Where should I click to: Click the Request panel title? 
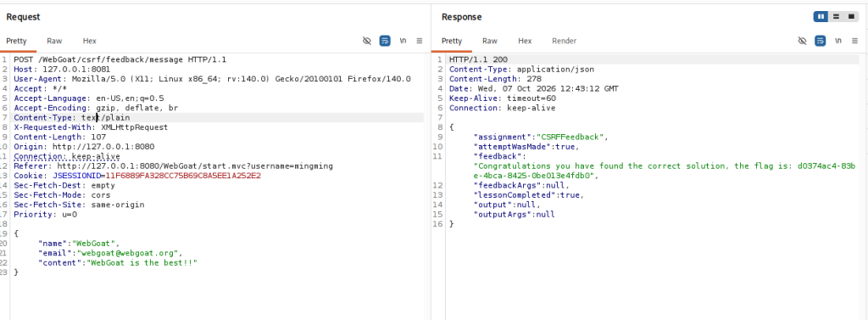point(23,17)
